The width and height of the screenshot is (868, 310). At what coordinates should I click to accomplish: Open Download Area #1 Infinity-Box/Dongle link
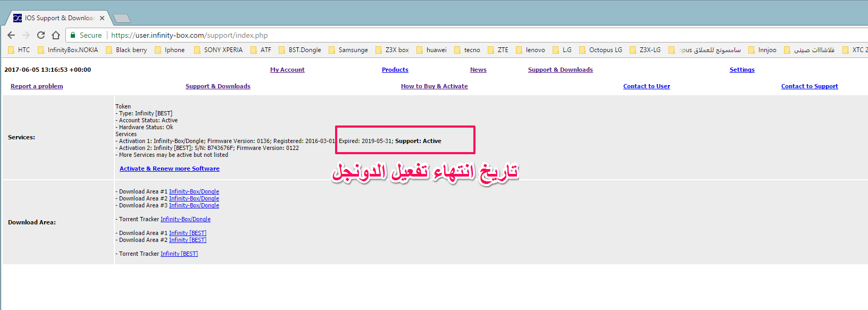[194, 191]
